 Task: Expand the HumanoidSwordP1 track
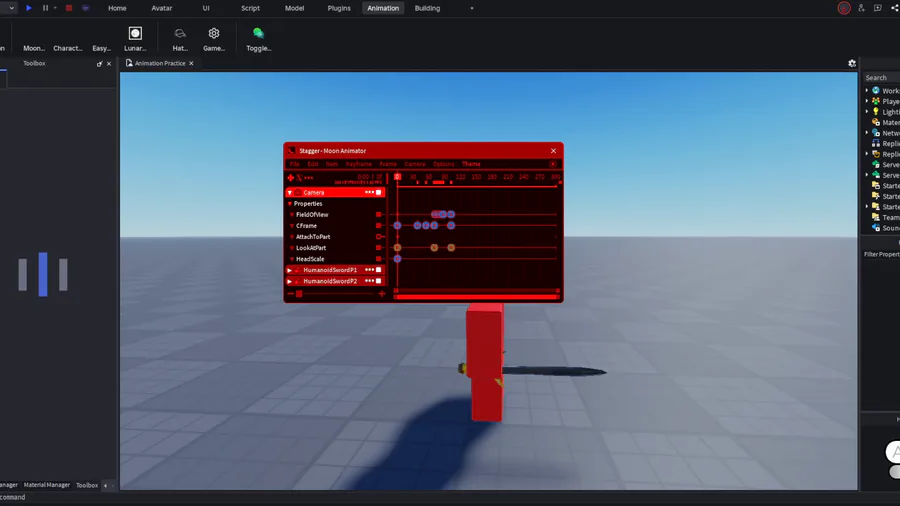pos(290,270)
